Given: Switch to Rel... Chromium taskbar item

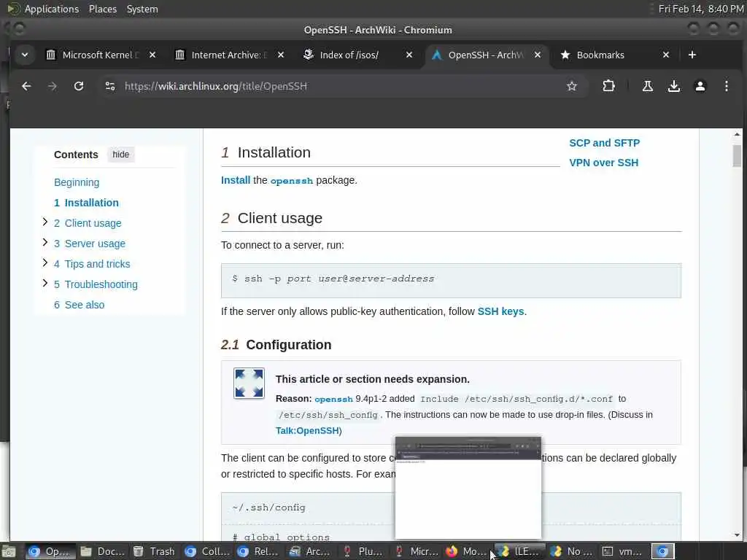Looking at the screenshot, I should [259, 551].
